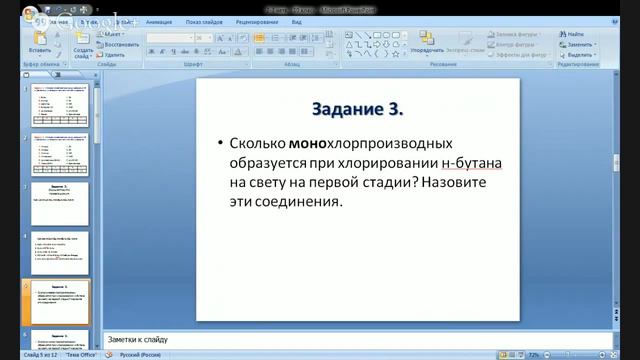The image size is (640, 360).
Task: Start Slide Show from status bar icon
Action: click(521, 355)
